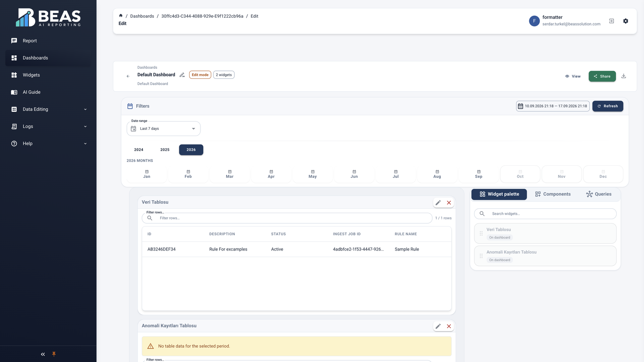This screenshot has width=644, height=362.
Task: Select the Jun month
Action: (354, 174)
